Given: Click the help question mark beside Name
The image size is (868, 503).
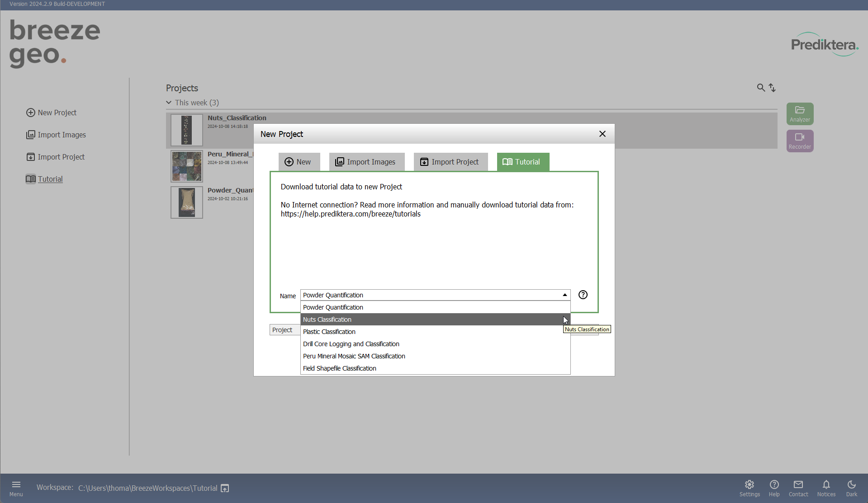Looking at the screenshot, I should point(583,295).
